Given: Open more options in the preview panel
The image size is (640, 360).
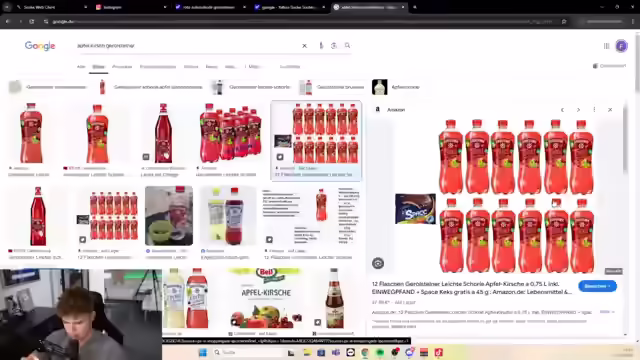Looking at the screenshot, I should click(x=594, y=110).
